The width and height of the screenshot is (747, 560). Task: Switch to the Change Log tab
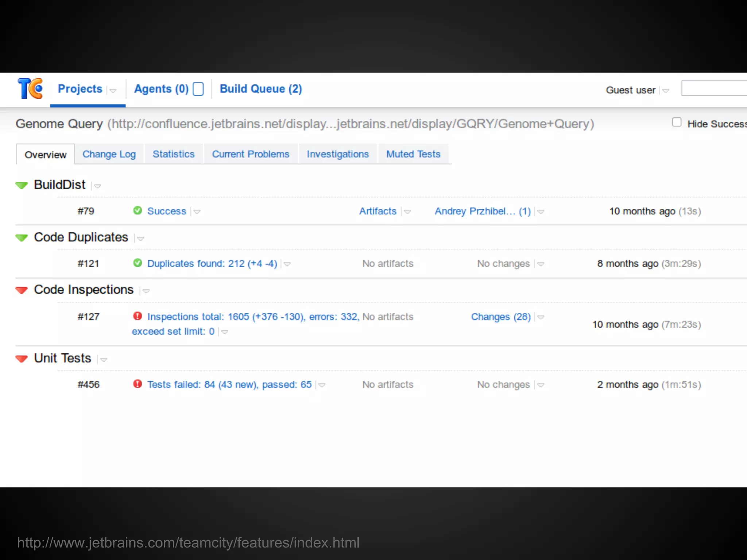pyautogui.click(x=109, y=154)
